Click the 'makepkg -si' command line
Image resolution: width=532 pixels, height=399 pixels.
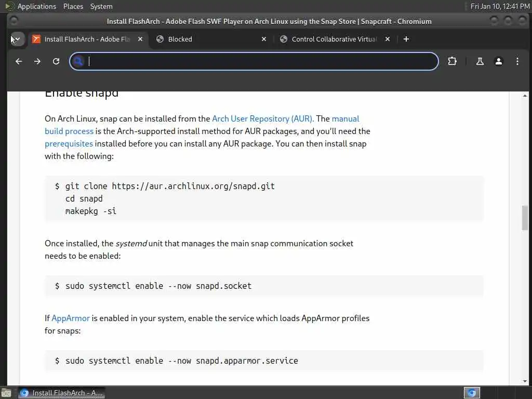point(90,211)
